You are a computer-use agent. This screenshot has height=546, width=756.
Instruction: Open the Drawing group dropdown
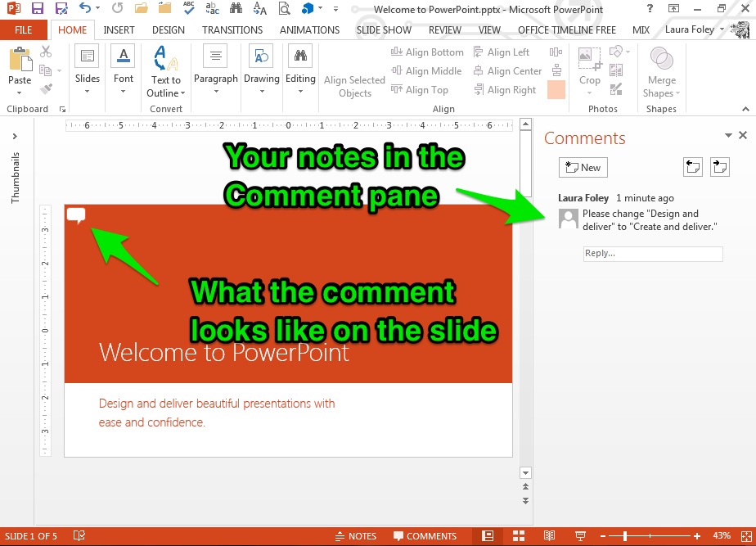point(262,91)
